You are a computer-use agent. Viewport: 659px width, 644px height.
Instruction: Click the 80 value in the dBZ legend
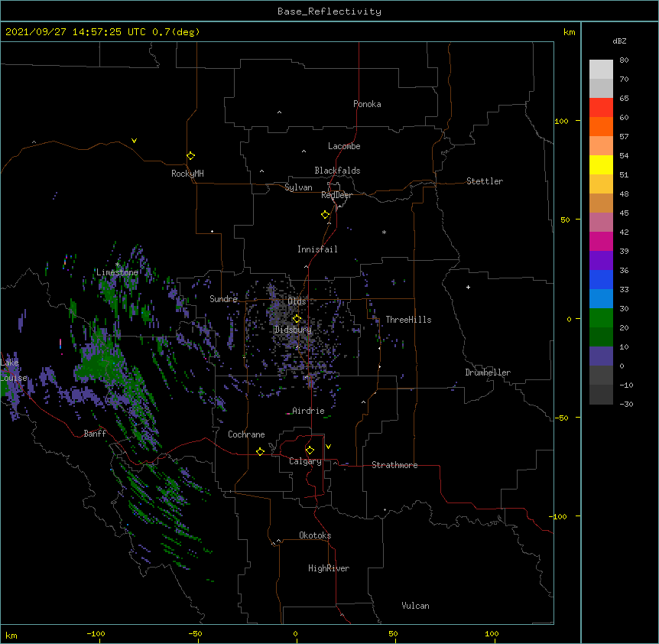pos(624,60)
